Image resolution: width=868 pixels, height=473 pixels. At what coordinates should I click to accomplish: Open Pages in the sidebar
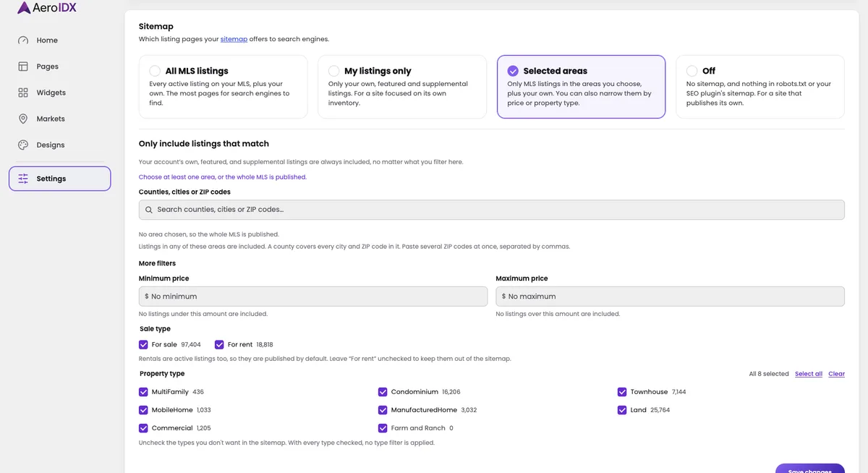click(59, 67)
